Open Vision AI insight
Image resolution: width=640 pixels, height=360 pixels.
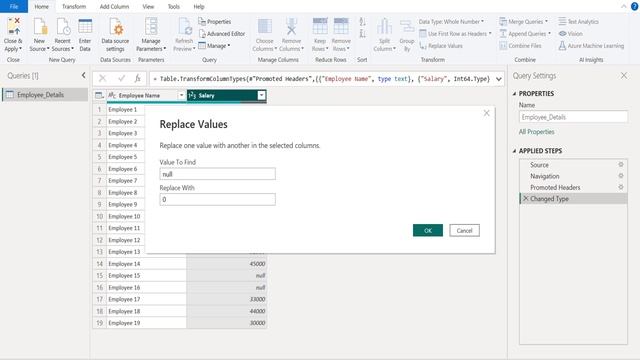click(571, 34)
